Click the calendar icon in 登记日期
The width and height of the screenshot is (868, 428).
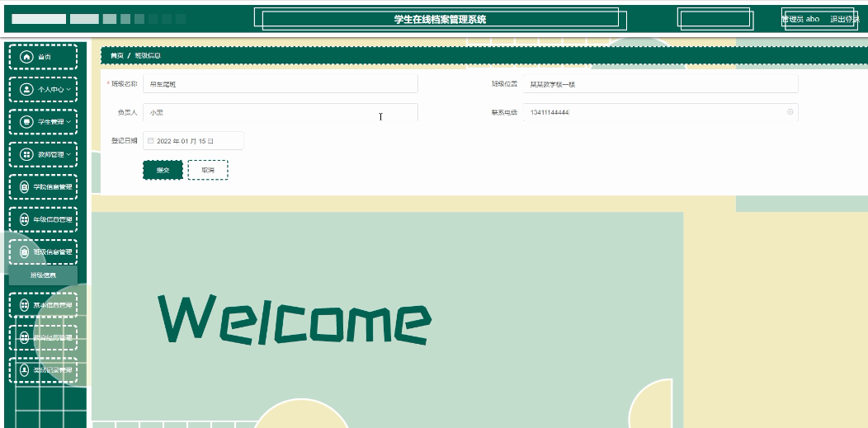click(150, 141)
